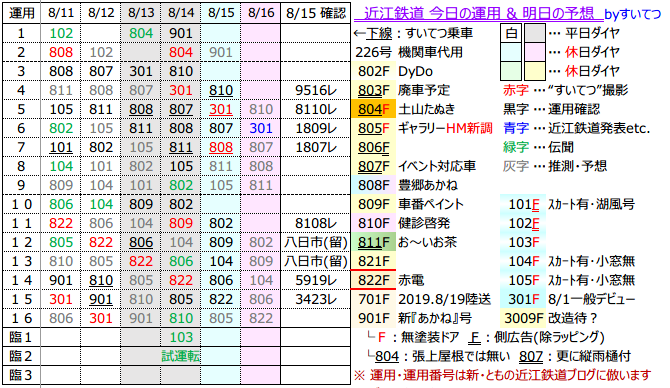The image size is (670, 388).
Task: Select the underlined 101 under 8/11
Action: click(61, 147)
